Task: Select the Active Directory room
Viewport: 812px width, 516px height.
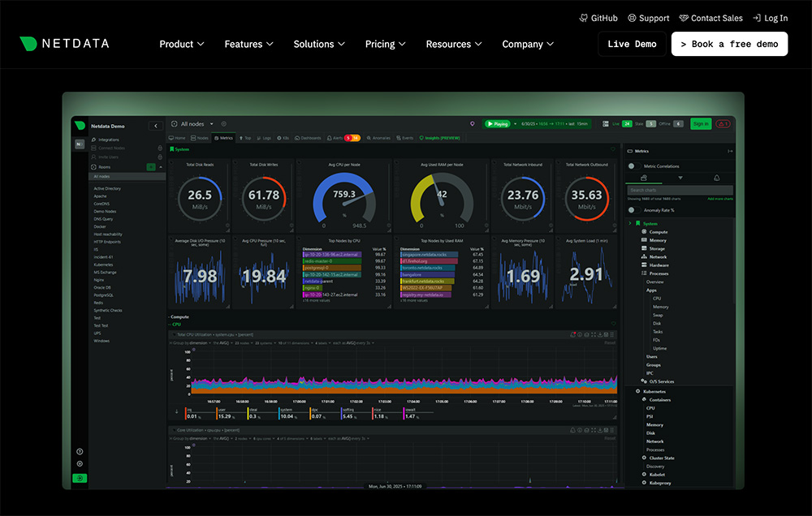Action: [107, 188]
